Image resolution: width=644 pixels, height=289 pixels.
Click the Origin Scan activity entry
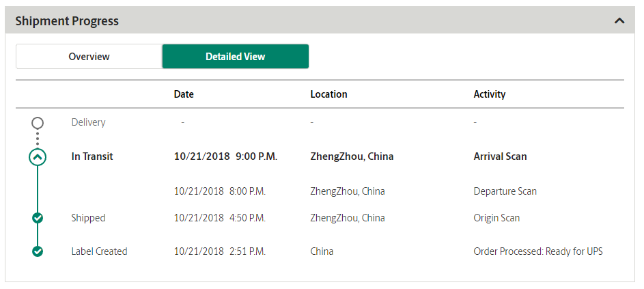[x=496, y=218]
